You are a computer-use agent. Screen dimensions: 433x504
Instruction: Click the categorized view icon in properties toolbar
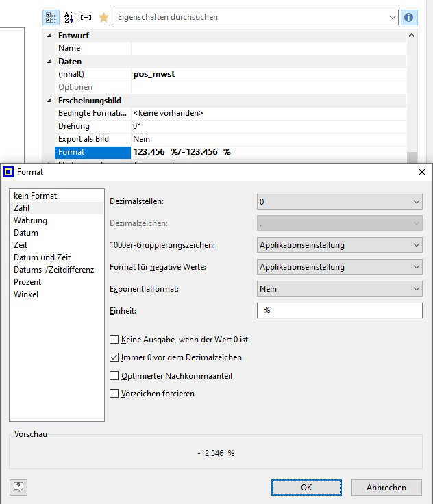(51, 17)
